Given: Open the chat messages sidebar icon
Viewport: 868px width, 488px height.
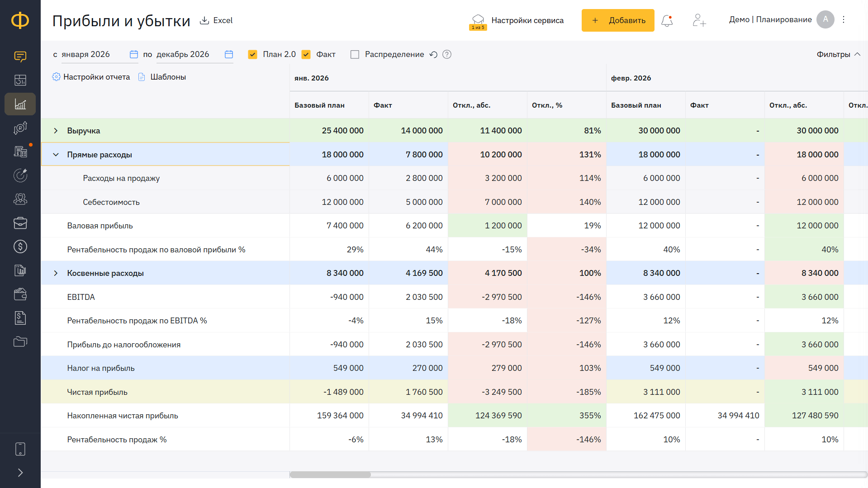Looking at the screenshot, I should coord(20,57).
